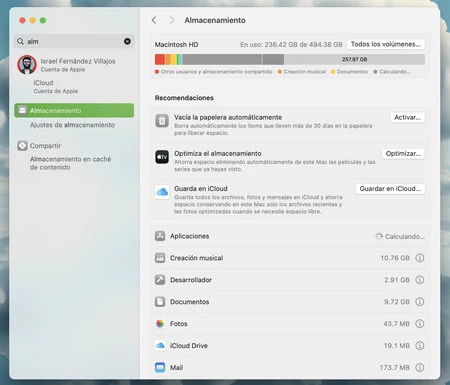
Task: Click Activar for emptying trash automatically
Action: point(407,117)
